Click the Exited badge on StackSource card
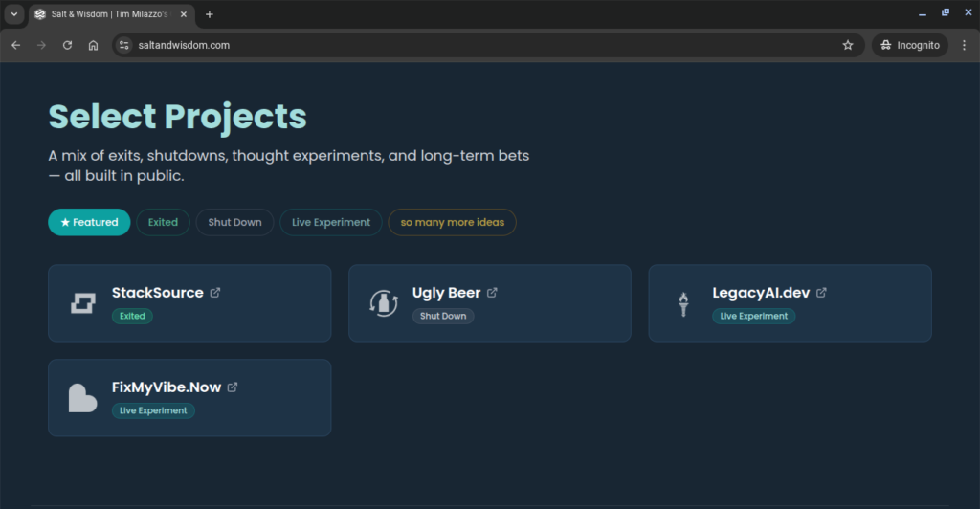The width and height of the screenshot is (980, 509). coord(132,316)
